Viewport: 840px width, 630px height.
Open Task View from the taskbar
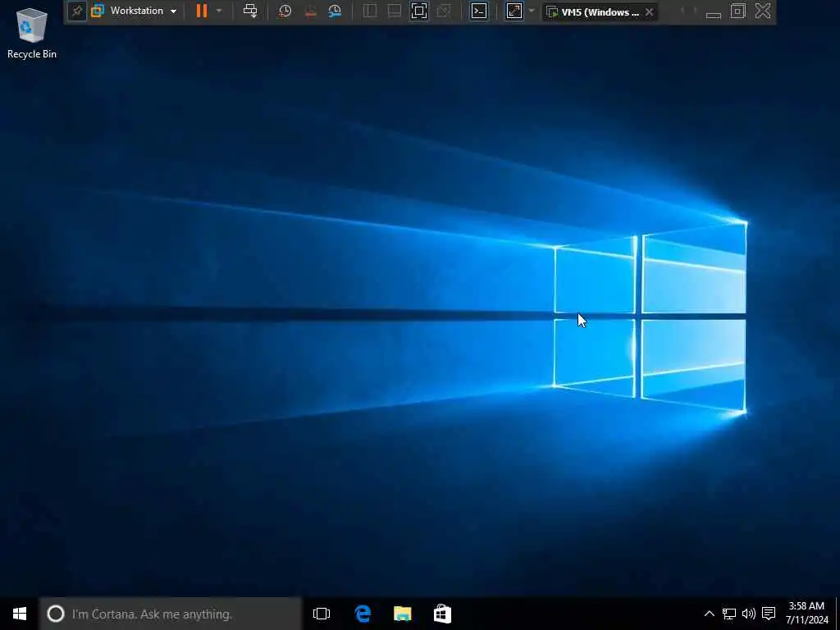coord(322,614)
